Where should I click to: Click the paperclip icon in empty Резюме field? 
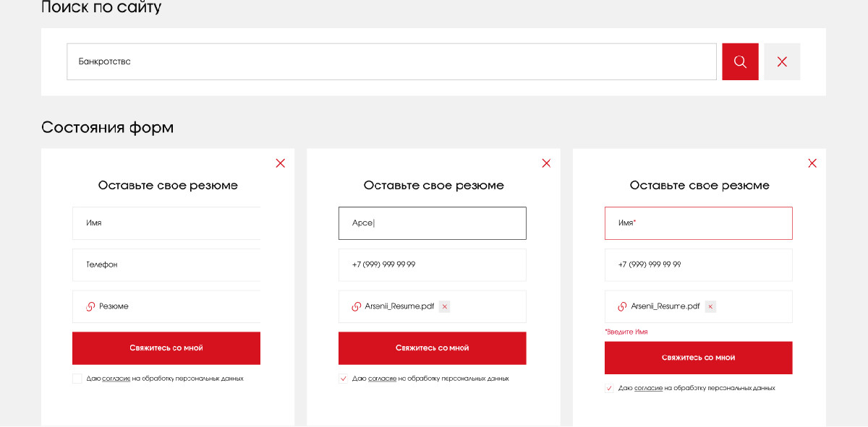90,306
